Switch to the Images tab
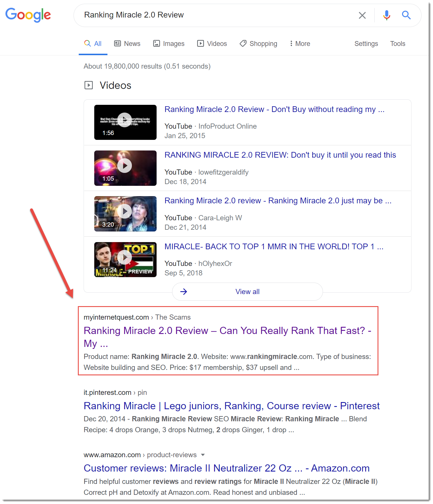Viewport: 433px width, 504px height. click(169, 44)
